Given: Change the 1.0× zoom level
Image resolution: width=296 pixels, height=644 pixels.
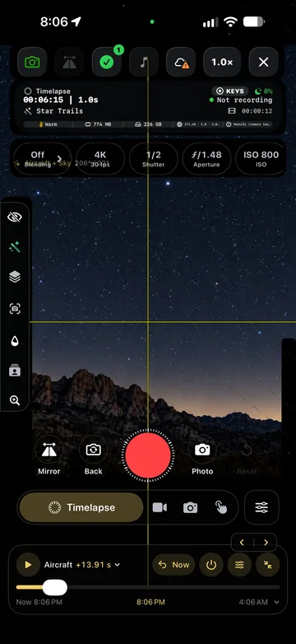Looking at the screenshot, I should [222, 62].
